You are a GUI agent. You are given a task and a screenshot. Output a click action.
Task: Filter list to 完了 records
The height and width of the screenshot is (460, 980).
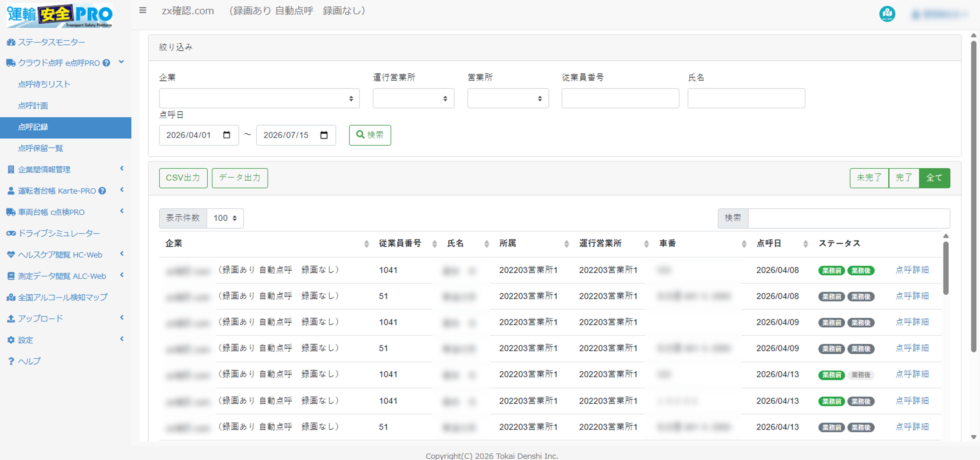coord(904,178)
